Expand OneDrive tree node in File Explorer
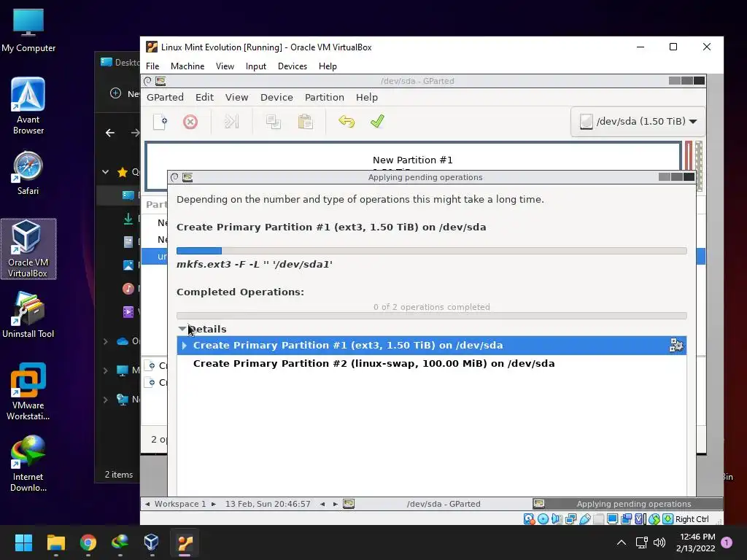This screenshot has height=560, width=747. 105,341
